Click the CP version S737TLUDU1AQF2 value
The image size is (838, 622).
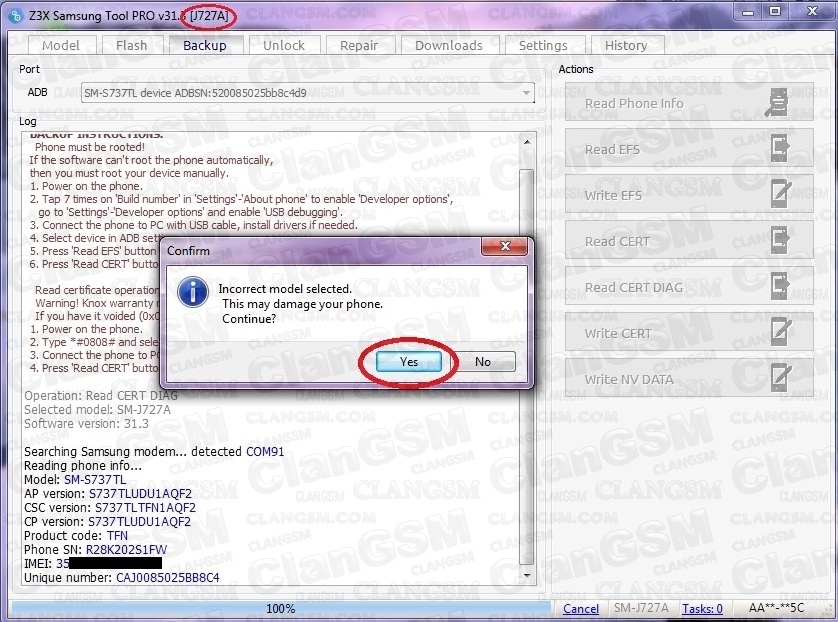coord(139,521)
